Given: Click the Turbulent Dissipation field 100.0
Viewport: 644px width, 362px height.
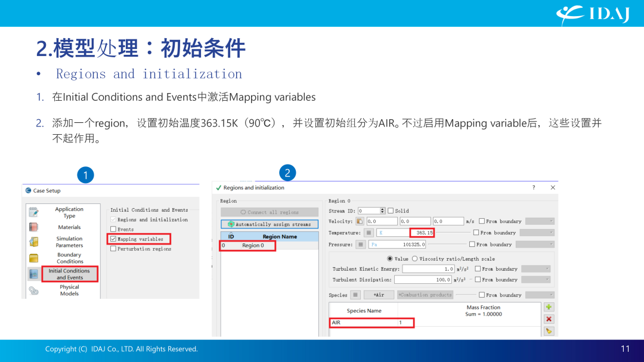Looking at the screenshot, I should point(423,280).
